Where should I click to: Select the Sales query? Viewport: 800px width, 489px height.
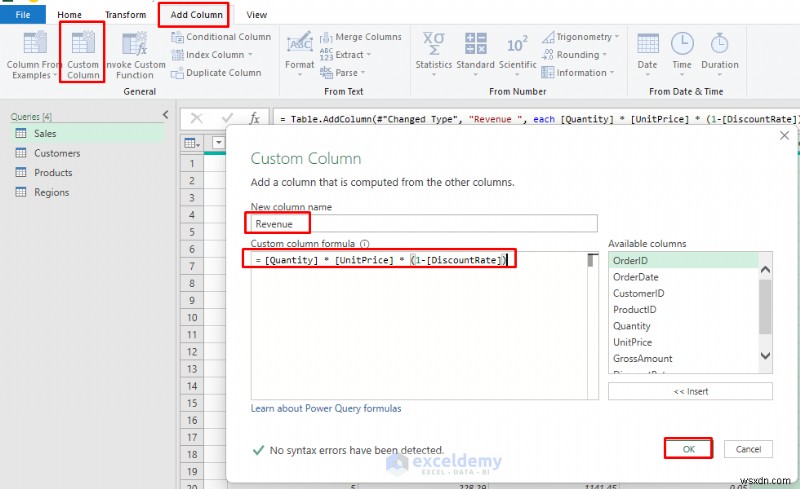pyautogui.click(x=87, y=133)
